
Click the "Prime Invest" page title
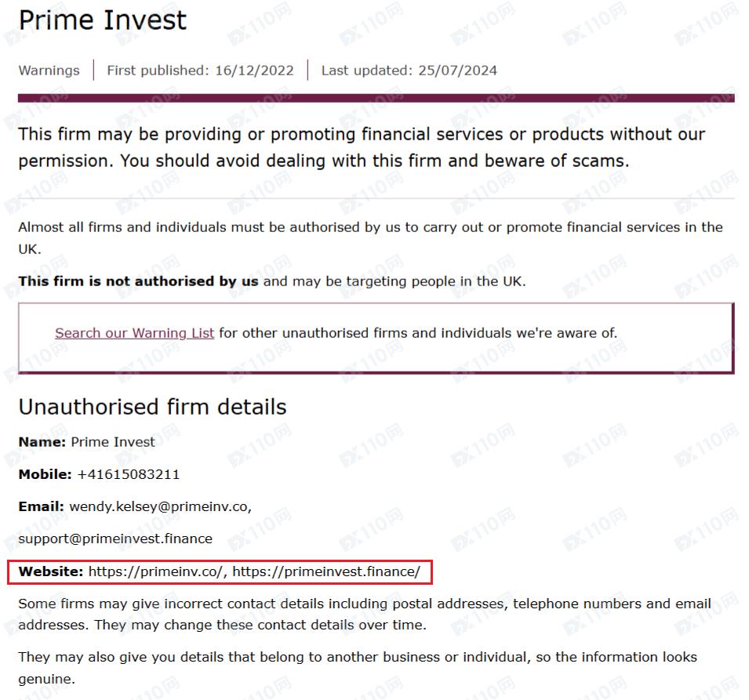click(103, 20)
